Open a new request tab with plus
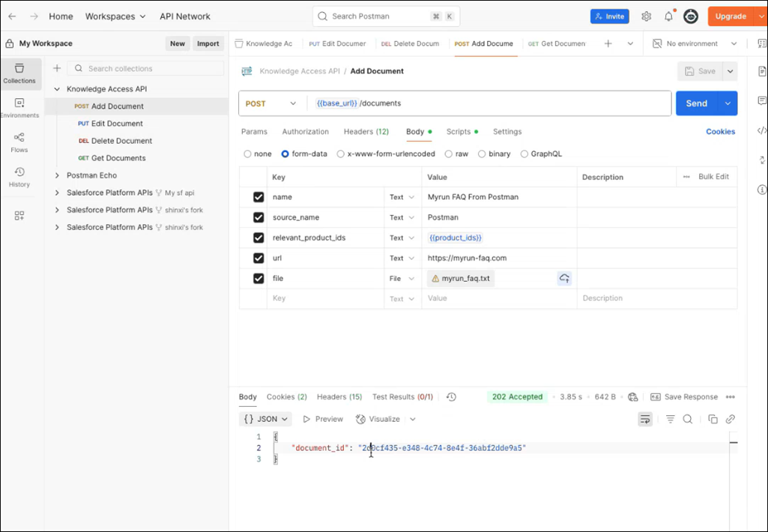Image resolution: width=768 pixels, height=532 pixels. point(608,43)
